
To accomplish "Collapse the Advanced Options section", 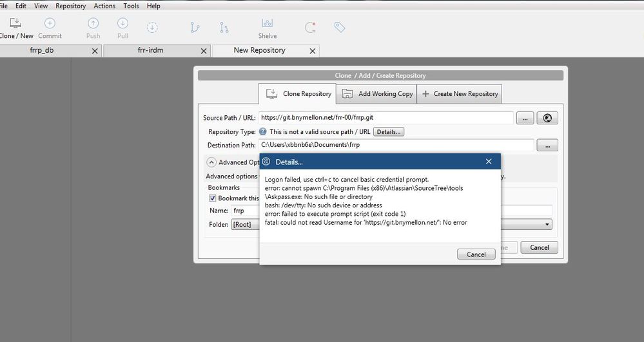I will [211, 162].
